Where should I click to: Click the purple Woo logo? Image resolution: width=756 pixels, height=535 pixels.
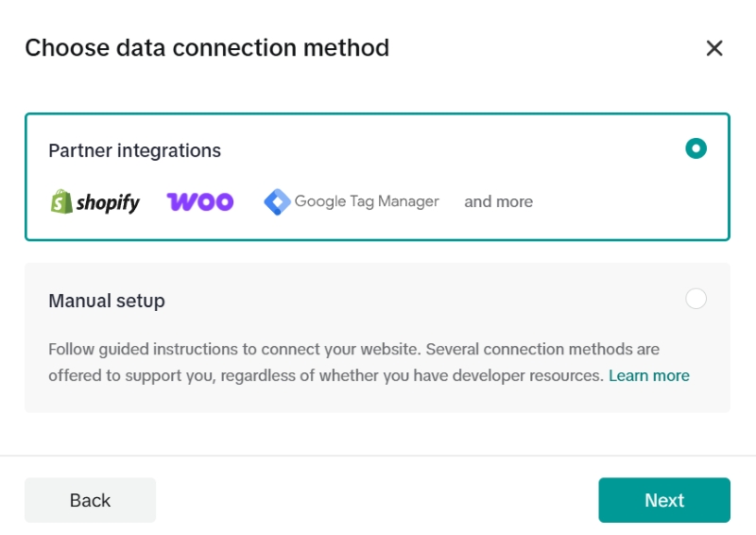(200, 201)
